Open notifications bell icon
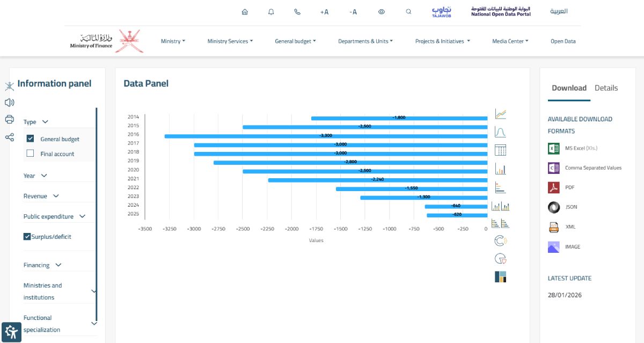This screenshot has width=644, height=343. [x=271, y=11]
